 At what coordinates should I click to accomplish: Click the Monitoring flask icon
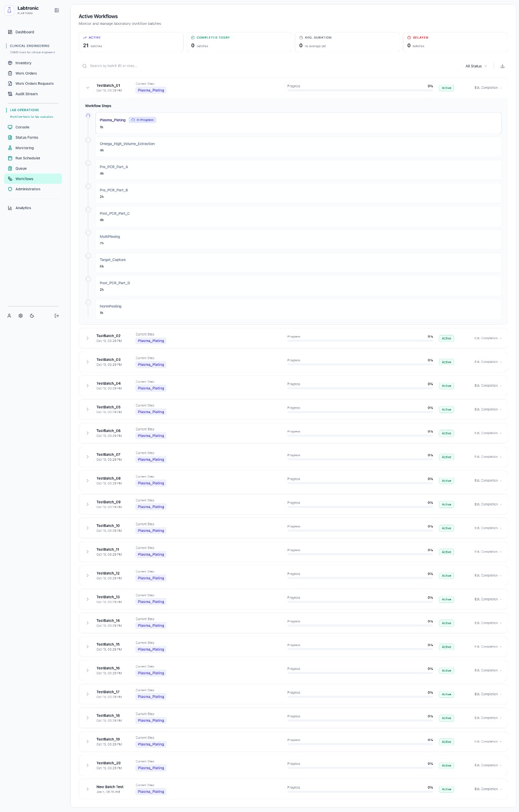[10, 148]
